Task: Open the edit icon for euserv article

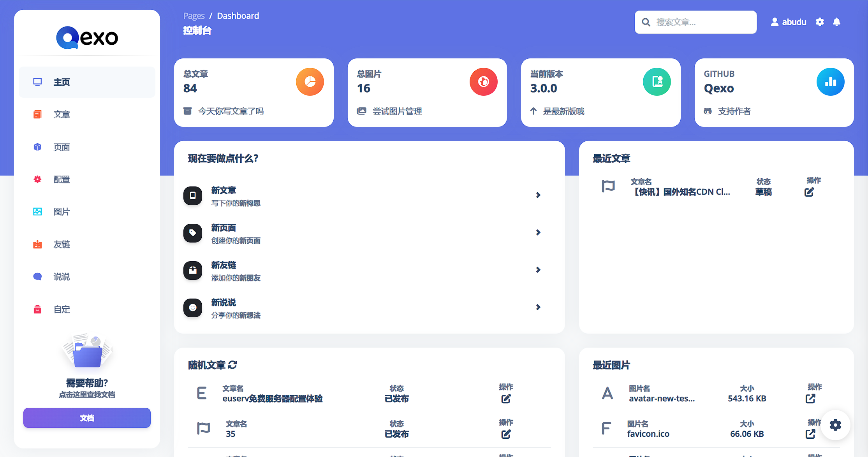Action: coord(505,398)
